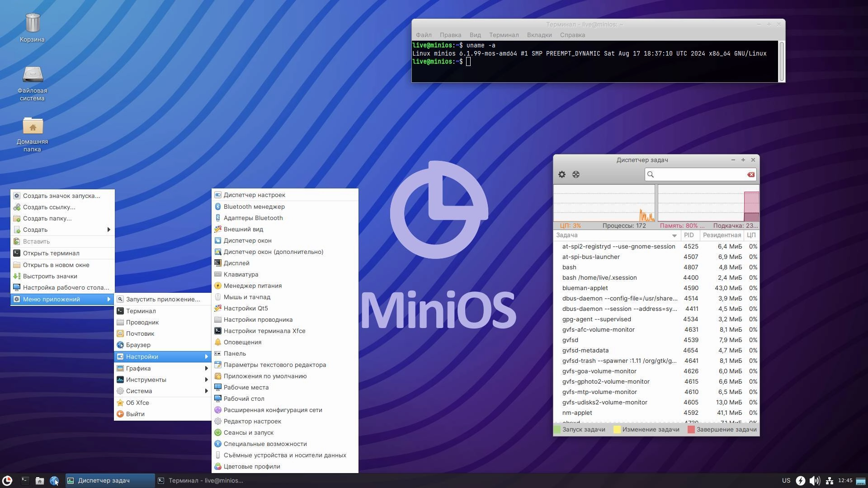The width and height of the screenshot is (868, 488).
Task: Open Менеджер питания settings entry
Action: pyautogui.click(x=285, y=286)
